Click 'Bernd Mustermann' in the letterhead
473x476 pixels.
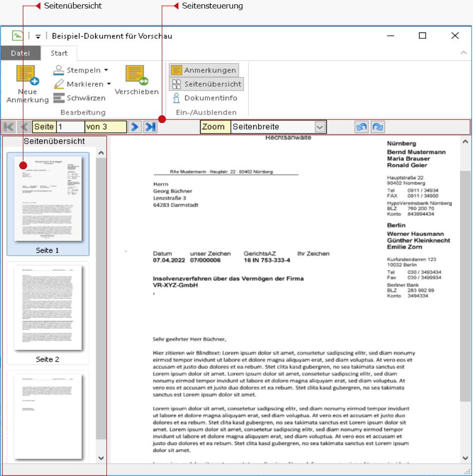tap(416, 152)
